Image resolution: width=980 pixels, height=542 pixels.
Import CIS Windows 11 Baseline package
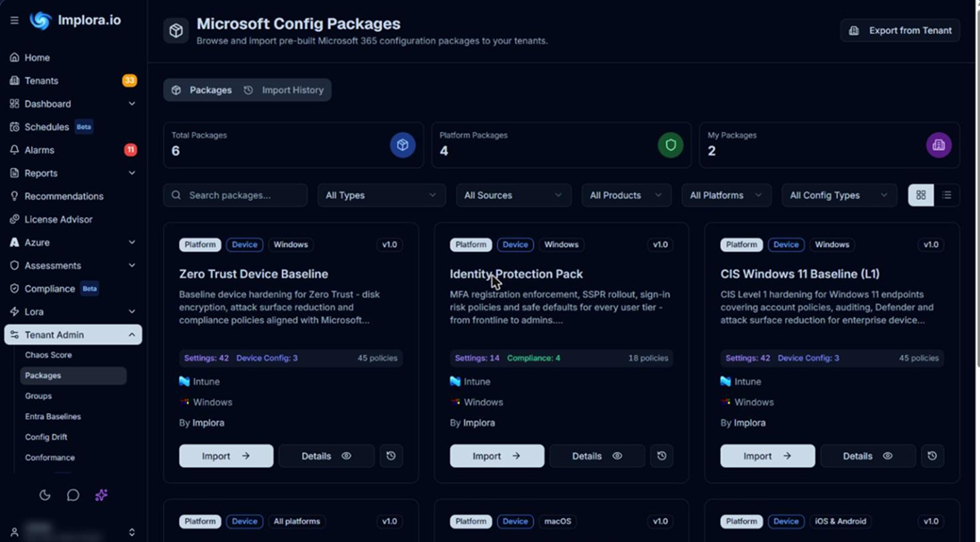767,456
